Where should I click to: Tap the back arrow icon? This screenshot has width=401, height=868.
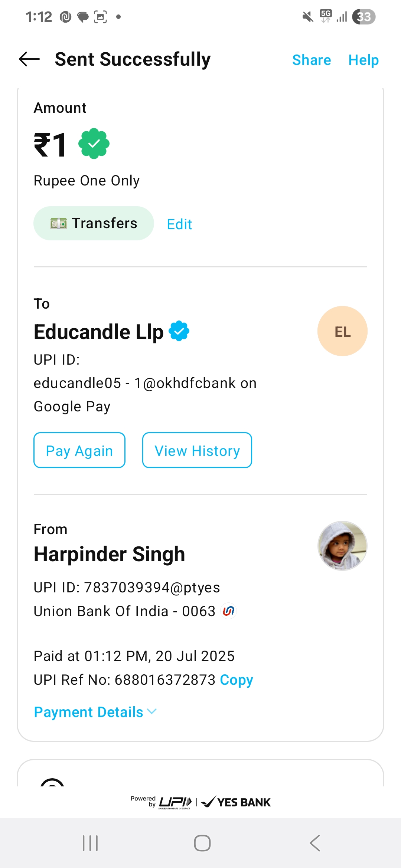click(29, 59)
